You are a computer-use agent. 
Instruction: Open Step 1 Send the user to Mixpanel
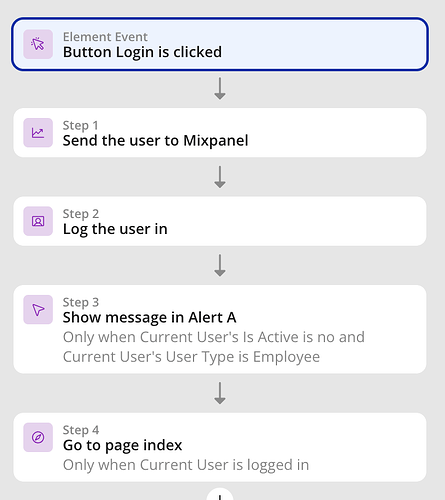(x=220, y=133)
